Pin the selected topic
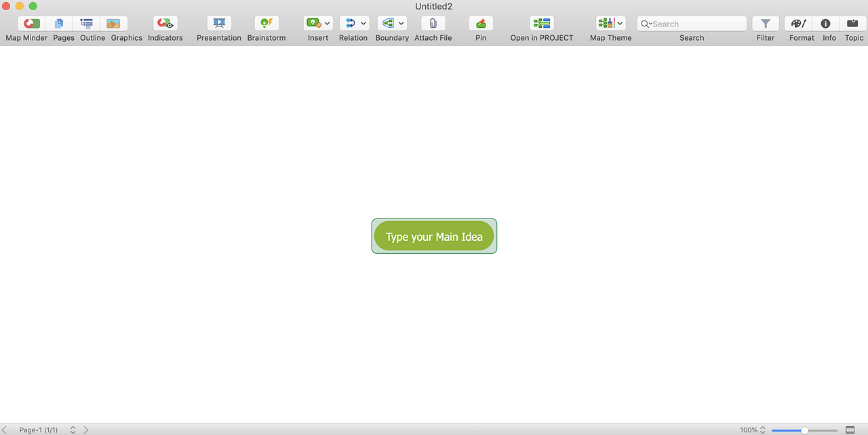This screenshot has width=868, height=435. [x=481, y=24]
